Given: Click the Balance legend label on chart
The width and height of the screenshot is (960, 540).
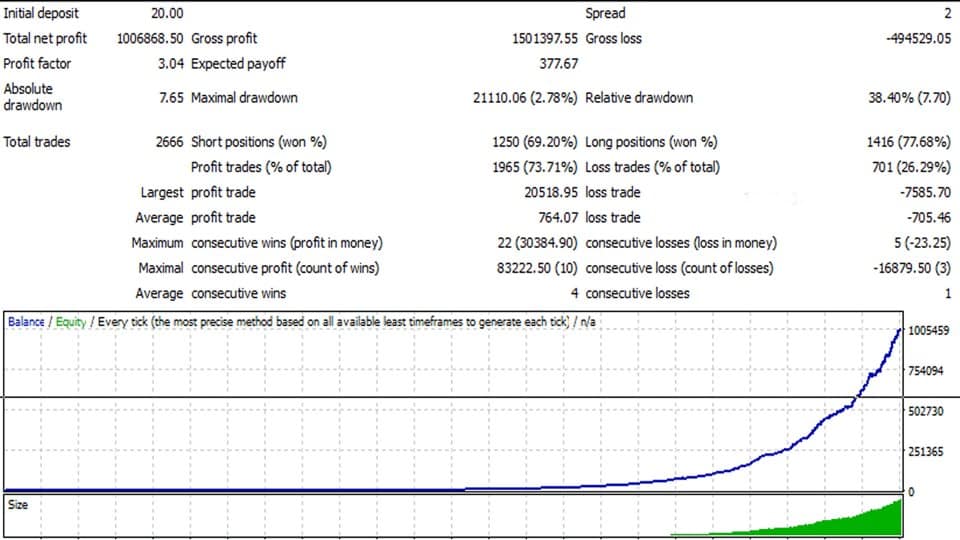Looking at the screenshot, I should click(26, 322).
